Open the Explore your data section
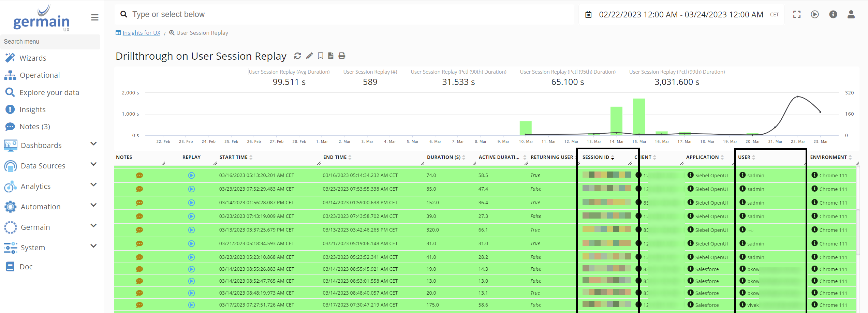Screen dimensions: 868x313 click(49, 92)
